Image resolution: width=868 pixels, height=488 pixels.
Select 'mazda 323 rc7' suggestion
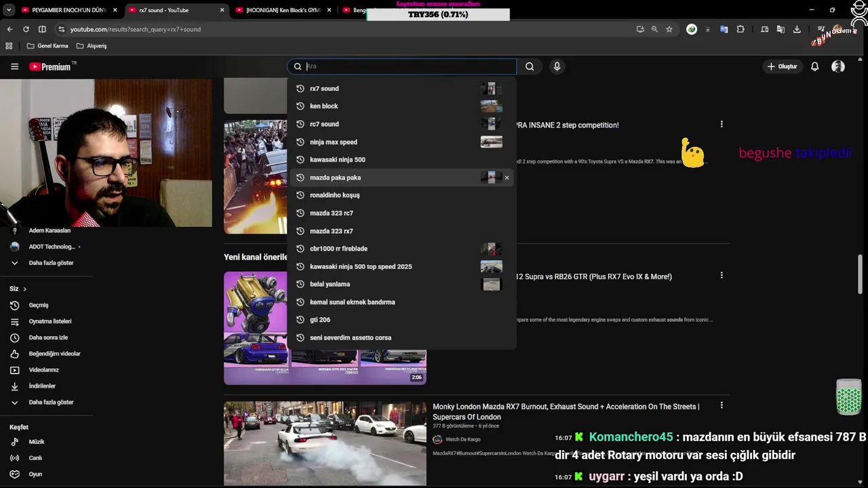pyautogui.click(x=401, y=213)
